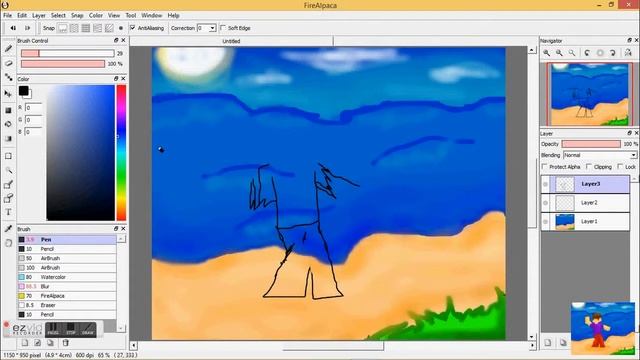This screenshot has height=360, width=640.
Task: Enable parallel snap grid icon
Action: coord(74,28)
